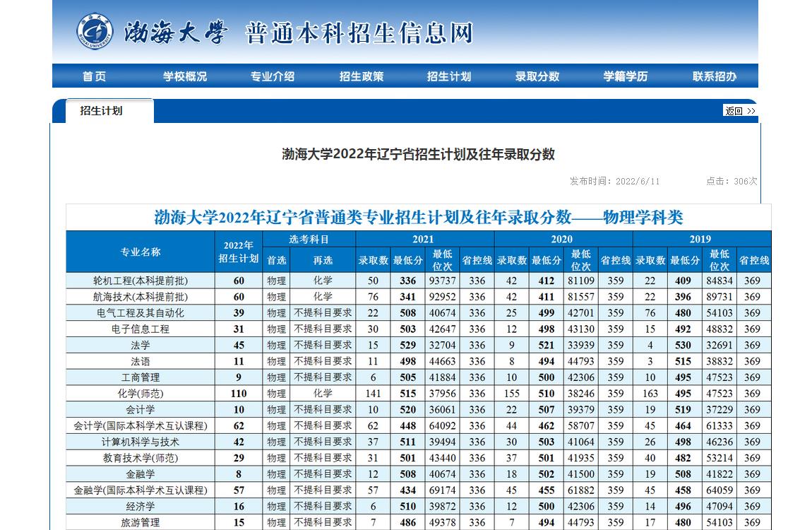Click the site banner 普通本科招生信息网
The height and width of the screenshot is (530, 812).
coord(359,33)
